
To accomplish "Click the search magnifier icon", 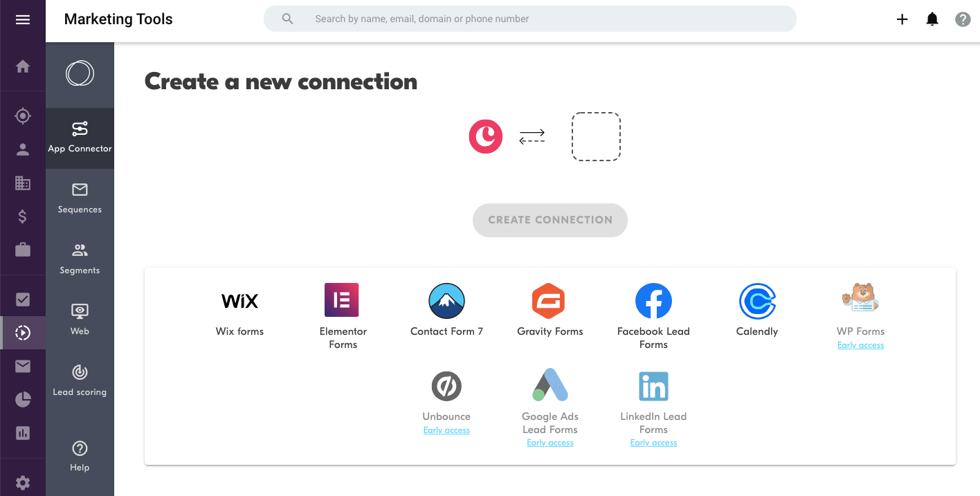I will point(288,19).
